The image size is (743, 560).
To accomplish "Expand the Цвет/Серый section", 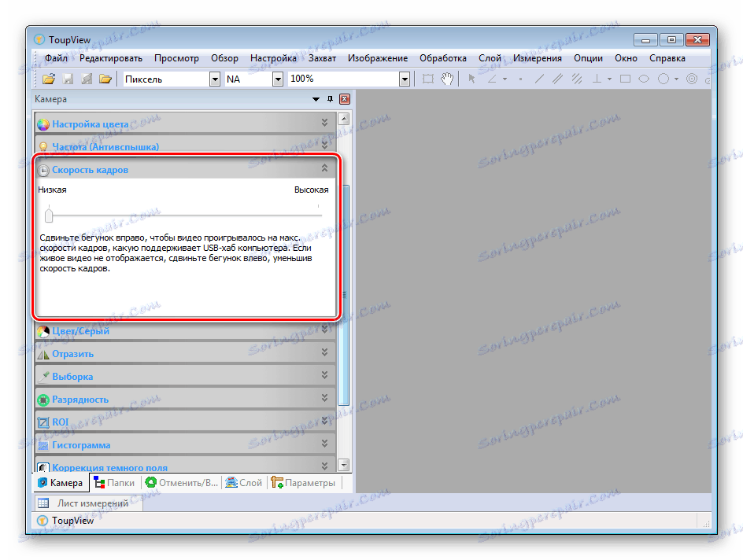I will tap(324, 329).
